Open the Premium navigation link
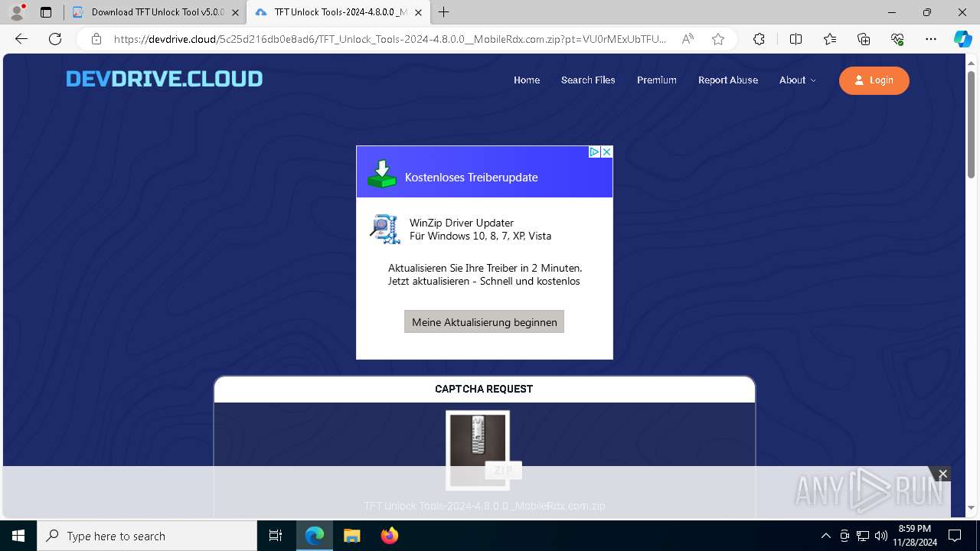The width and height of the screenshot is (980, 551). click(x=657, y=80)
